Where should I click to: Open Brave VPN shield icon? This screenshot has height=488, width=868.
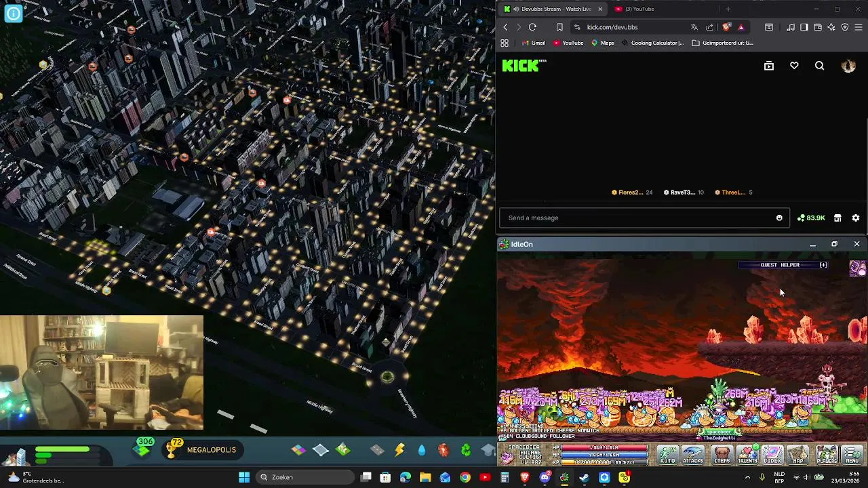[x=845, y=27]
